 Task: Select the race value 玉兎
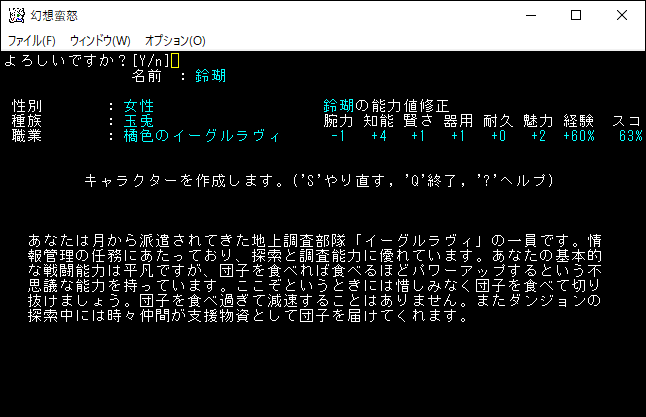[x=139, y=121]
